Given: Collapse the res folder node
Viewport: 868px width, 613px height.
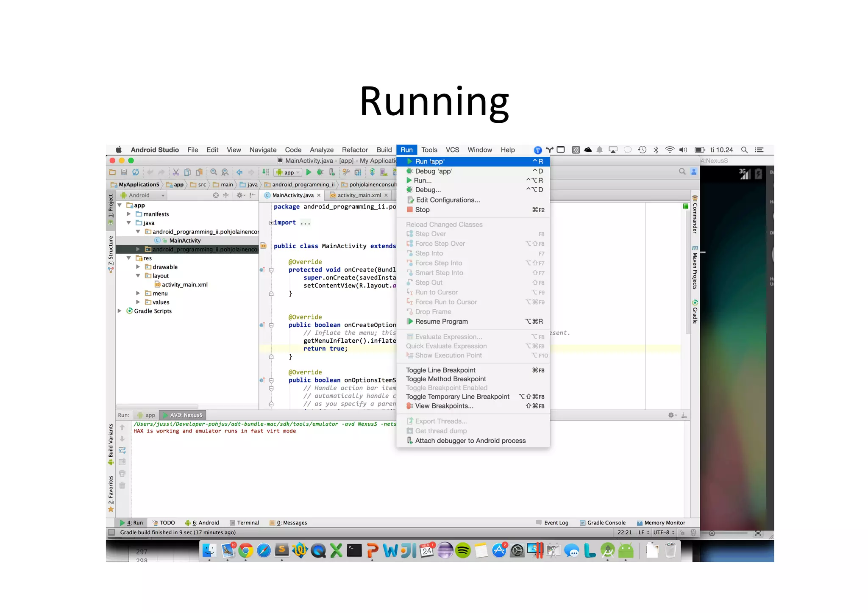Looking at the screenshot, I should tap(129, 258).
